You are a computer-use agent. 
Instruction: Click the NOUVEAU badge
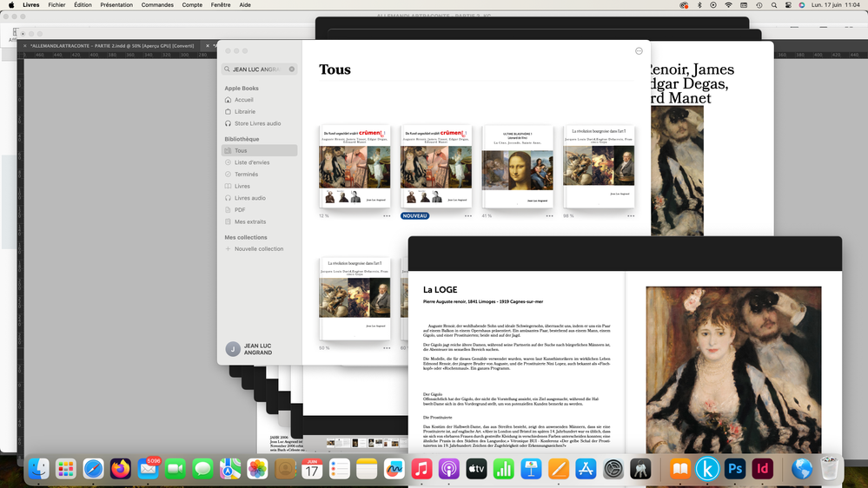[414, 216]
